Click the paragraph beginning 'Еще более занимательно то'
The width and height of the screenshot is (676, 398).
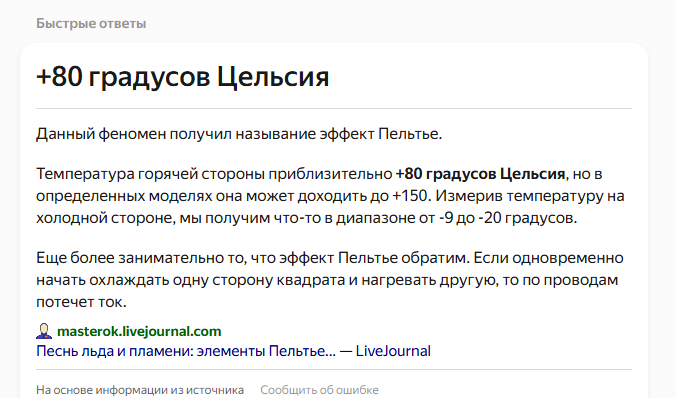[x=330, y=280]
